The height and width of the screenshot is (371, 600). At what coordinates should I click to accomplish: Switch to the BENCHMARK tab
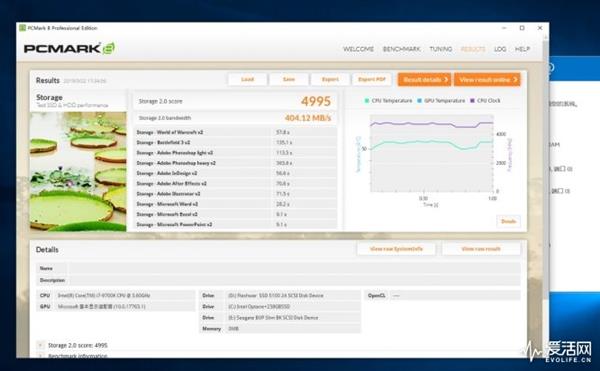401,49
